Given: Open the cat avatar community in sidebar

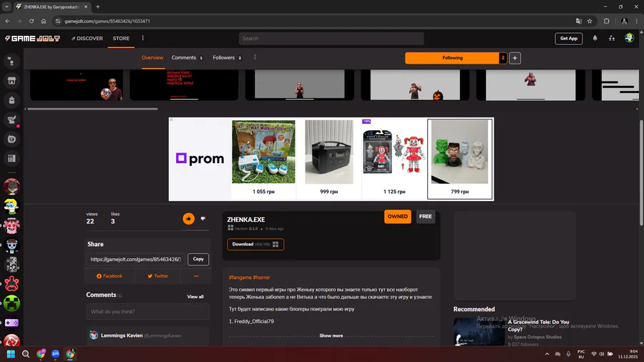Looking at the screenshot, I should (11, 187).
